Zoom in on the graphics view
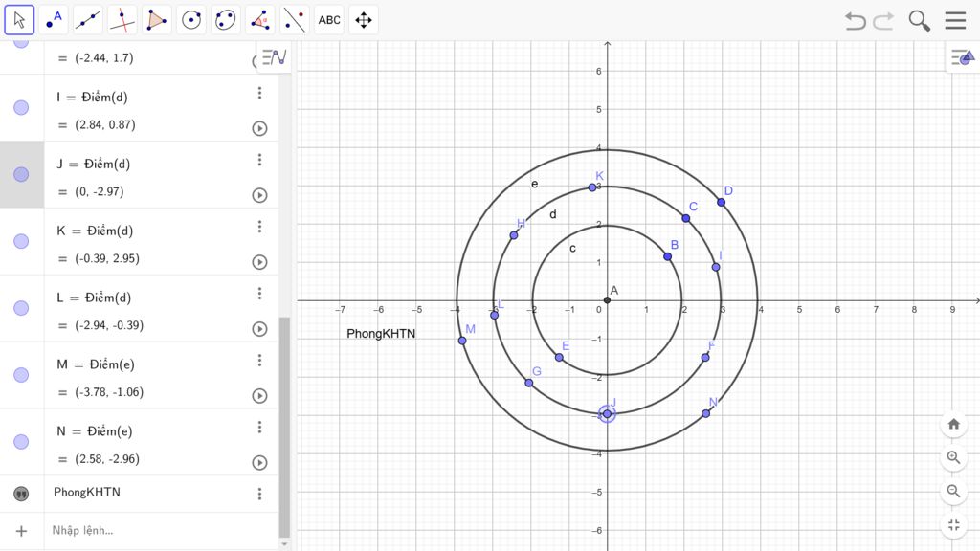The image size is (980, 551). pyautogui.click(x=953, y=457)
